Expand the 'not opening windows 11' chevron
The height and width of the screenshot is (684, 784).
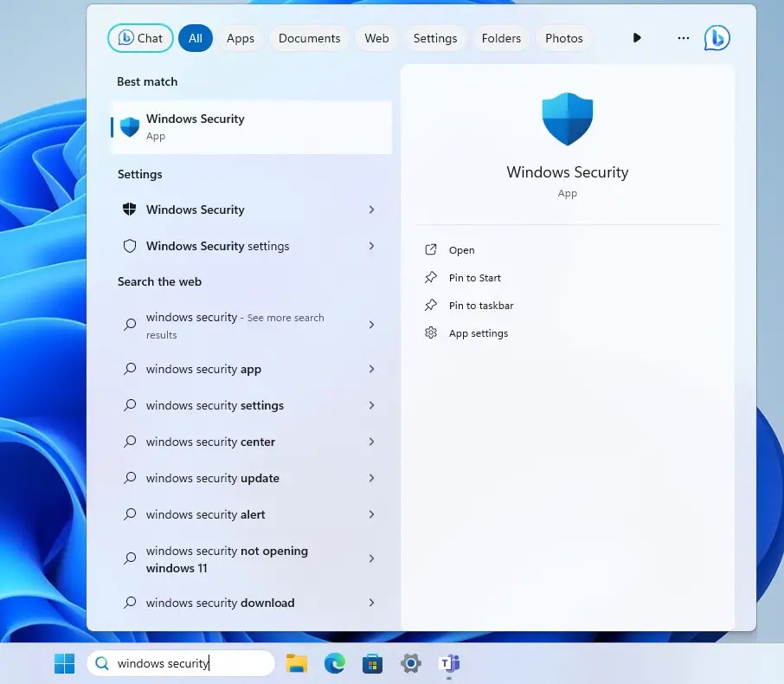[x=371, y=558]
